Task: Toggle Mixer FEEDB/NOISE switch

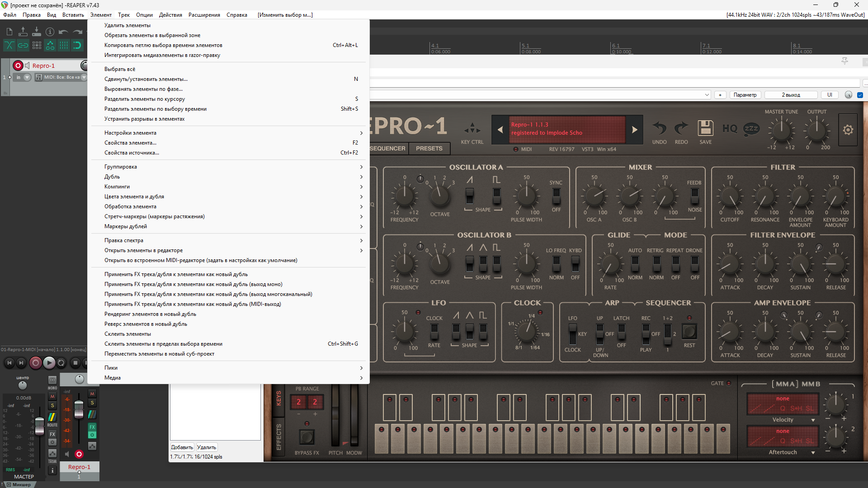Action: point(694,196)
